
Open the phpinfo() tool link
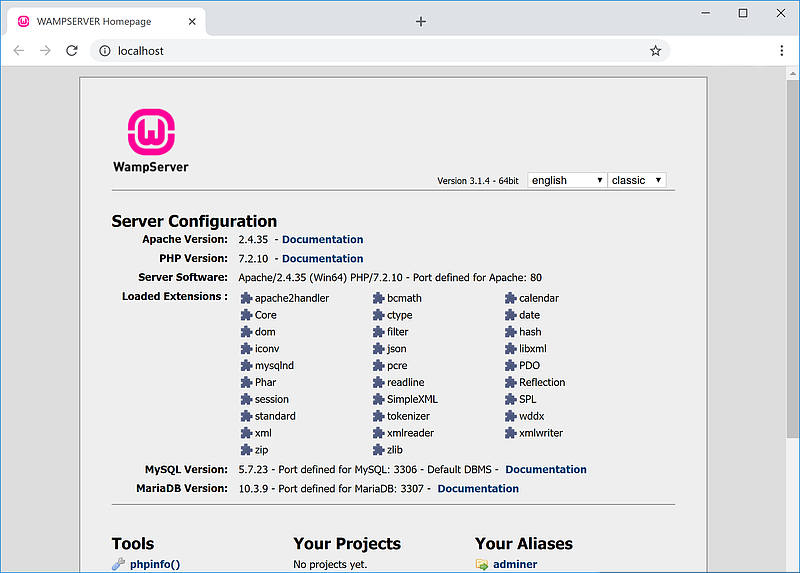pos(155,564)
